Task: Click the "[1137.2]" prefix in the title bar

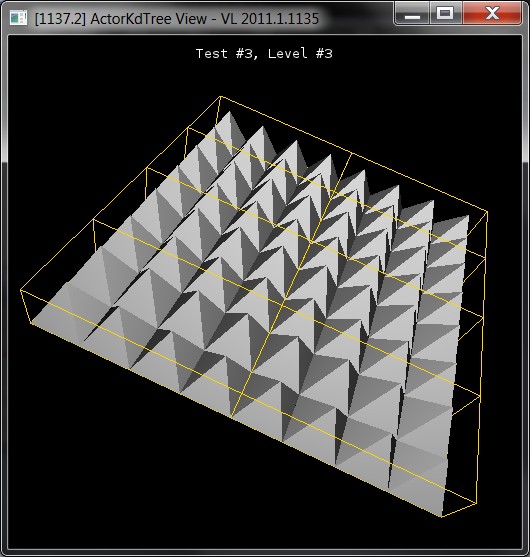Action: [60, 19]
